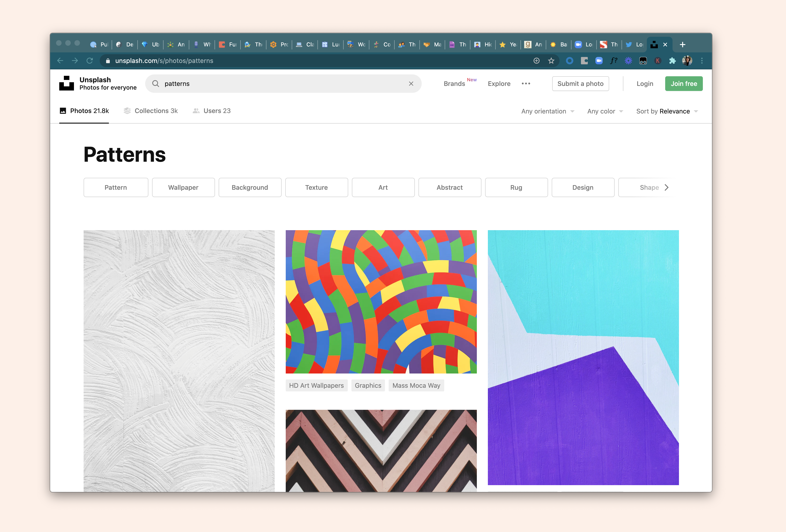Reload the page in browser
The image size is (786, 532).
90,61
